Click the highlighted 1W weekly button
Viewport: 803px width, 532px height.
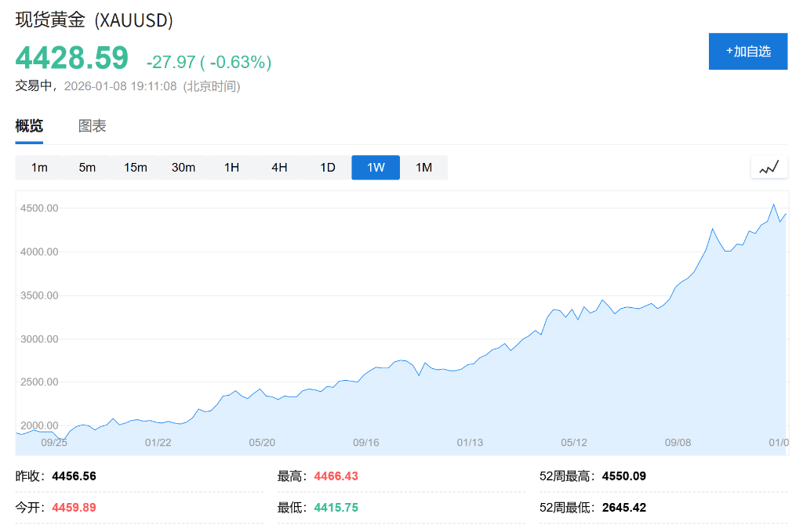point(375,167)
